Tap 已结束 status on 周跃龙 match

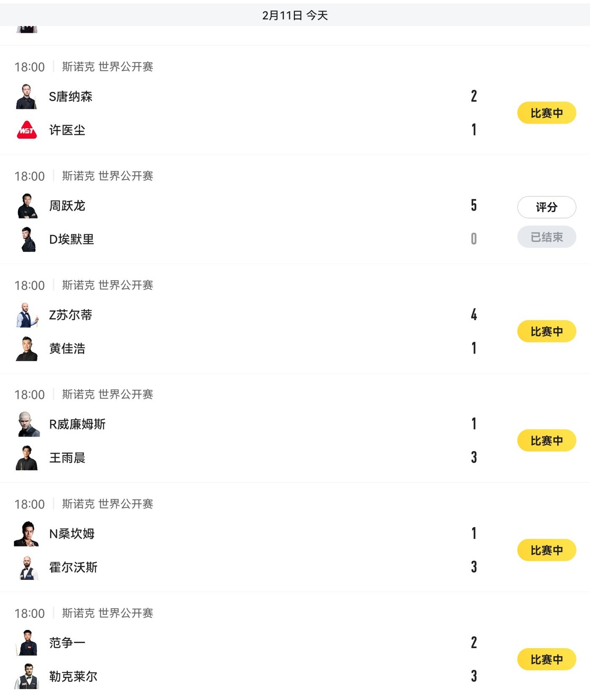546,237
